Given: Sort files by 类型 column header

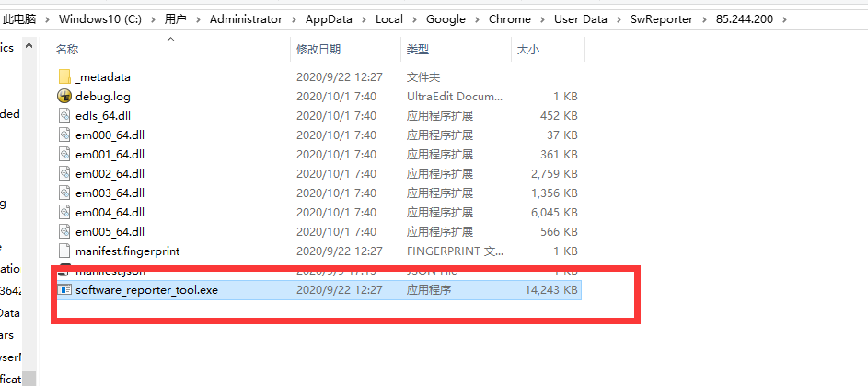Looking at the screenshot, I should [418, 50].
